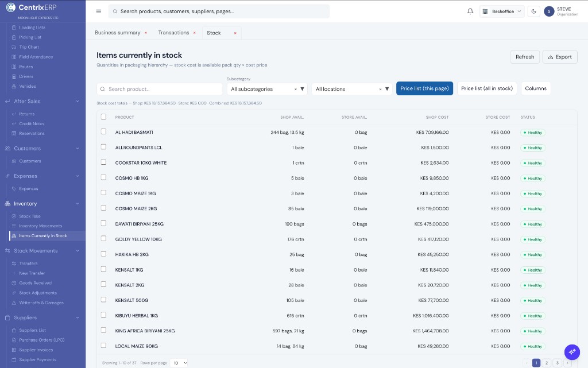Open the Columns button
The image size is (588, 368).
coord(536,88)
